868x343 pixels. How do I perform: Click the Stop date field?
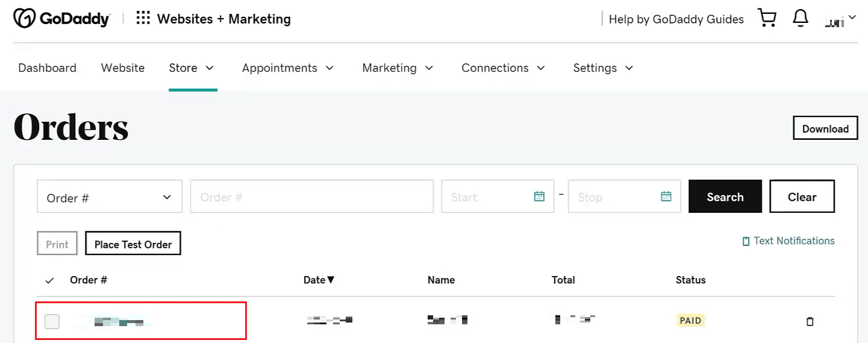(x=624, y=197)
